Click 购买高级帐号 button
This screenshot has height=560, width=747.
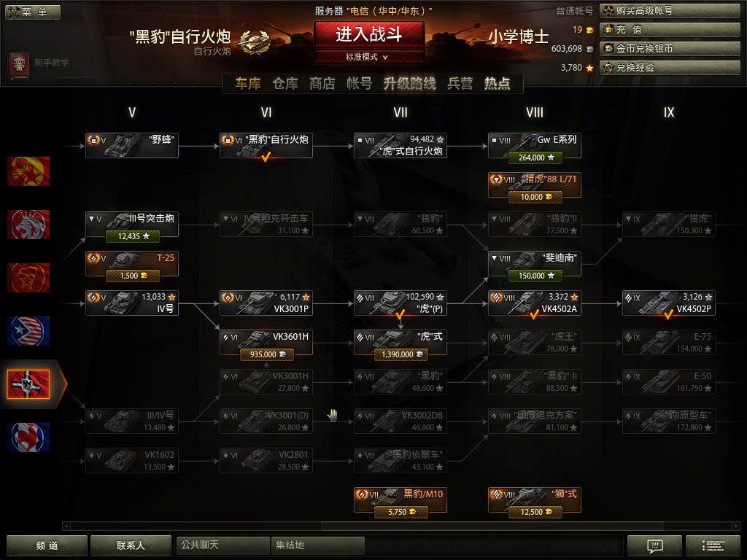click(670, 10)
